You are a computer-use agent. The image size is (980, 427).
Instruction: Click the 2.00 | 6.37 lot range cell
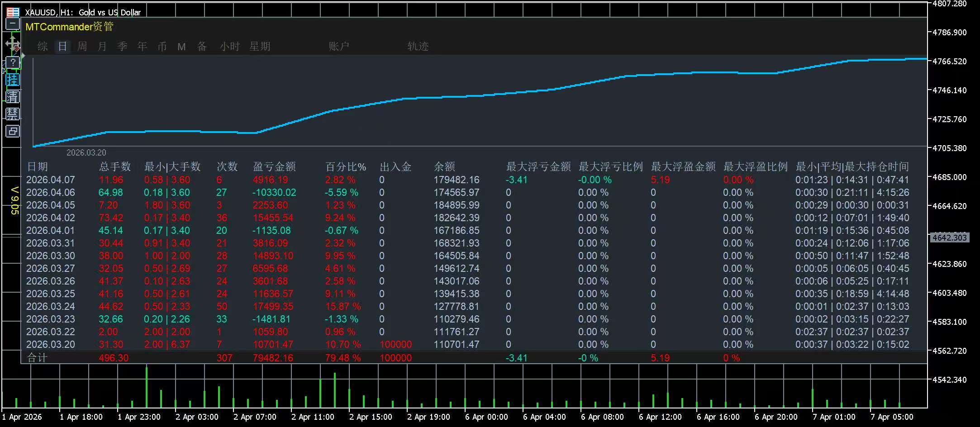coord(167,344)
